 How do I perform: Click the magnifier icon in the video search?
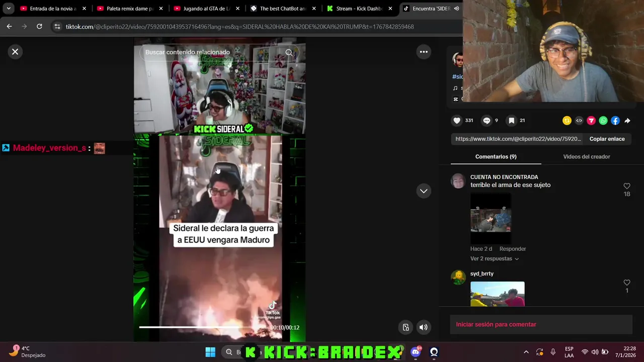(289, 52)
